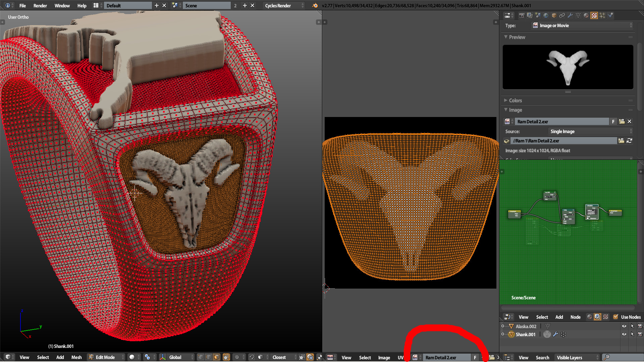This screenshot has height=362, width=644.
Task: Toggle visibility eye for Shank.001
Action: coord(624,334)
